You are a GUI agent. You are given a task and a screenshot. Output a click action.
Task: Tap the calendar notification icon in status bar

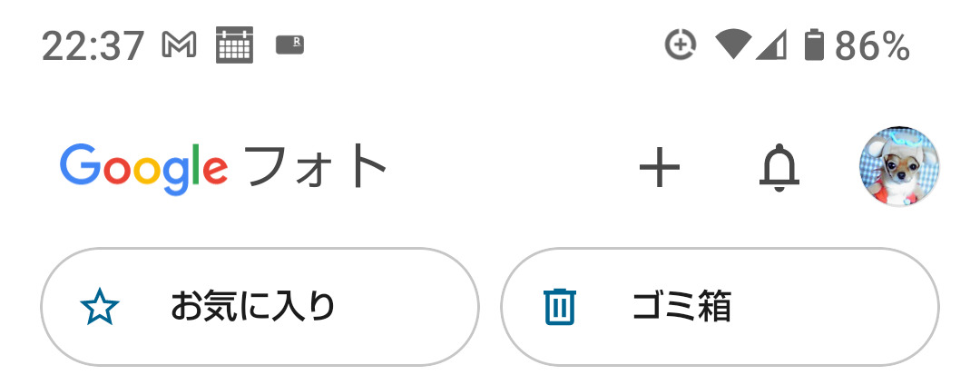(235, 44)
